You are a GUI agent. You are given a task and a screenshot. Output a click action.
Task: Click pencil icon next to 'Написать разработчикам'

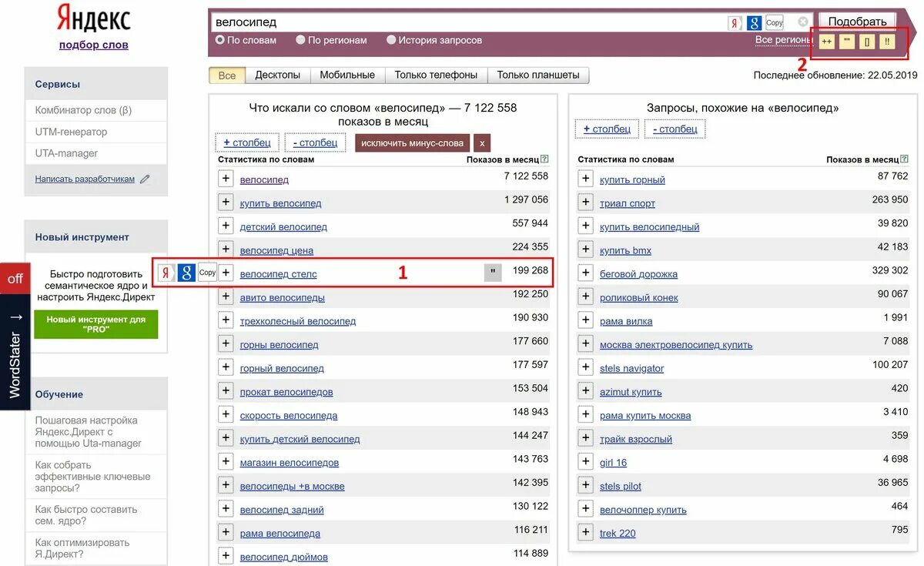click(145, 179)
